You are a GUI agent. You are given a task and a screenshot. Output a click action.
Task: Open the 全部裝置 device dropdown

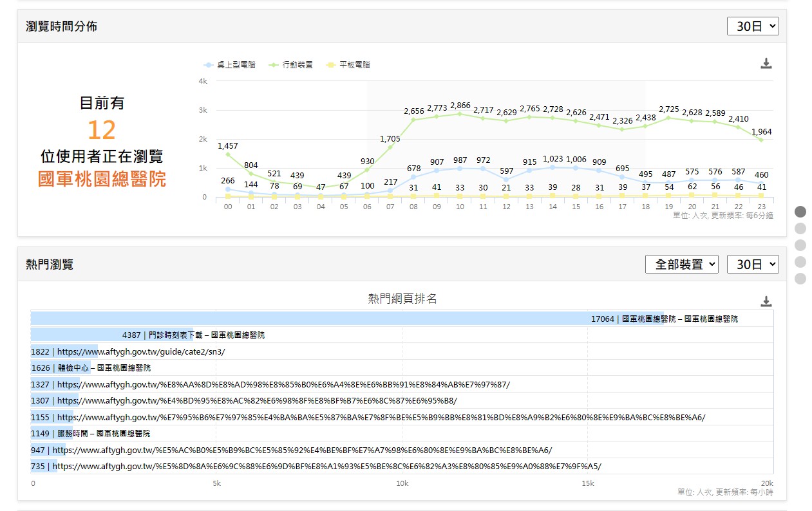[x=682, y=264]
